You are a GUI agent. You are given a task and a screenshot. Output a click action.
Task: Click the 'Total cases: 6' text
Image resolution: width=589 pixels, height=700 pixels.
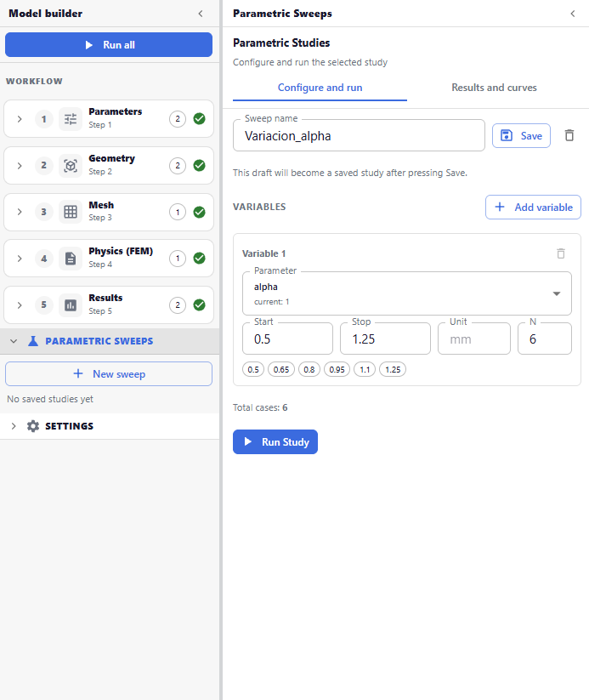[260, 407]
